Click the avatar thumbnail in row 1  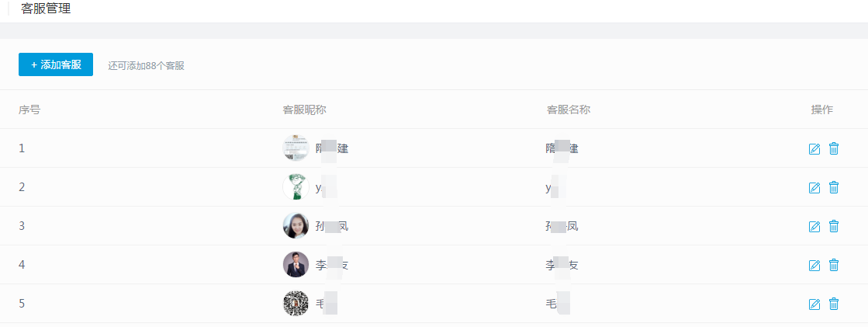coord(296,148)
